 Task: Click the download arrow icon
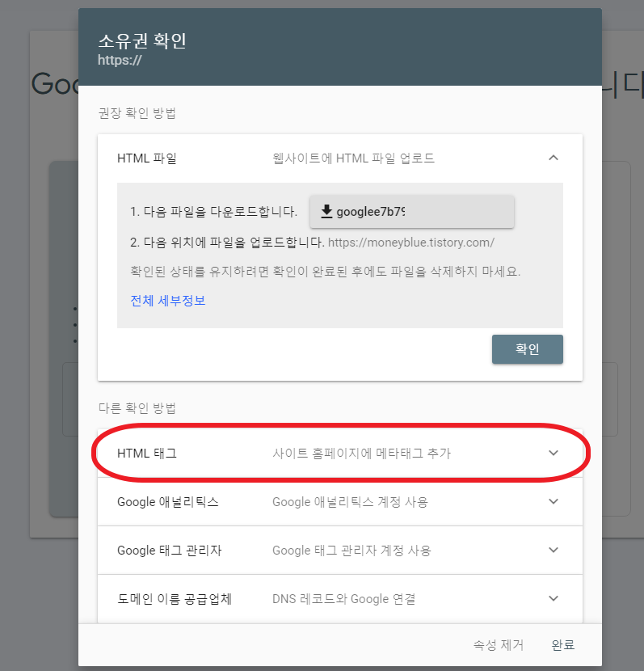pos(326,211)
